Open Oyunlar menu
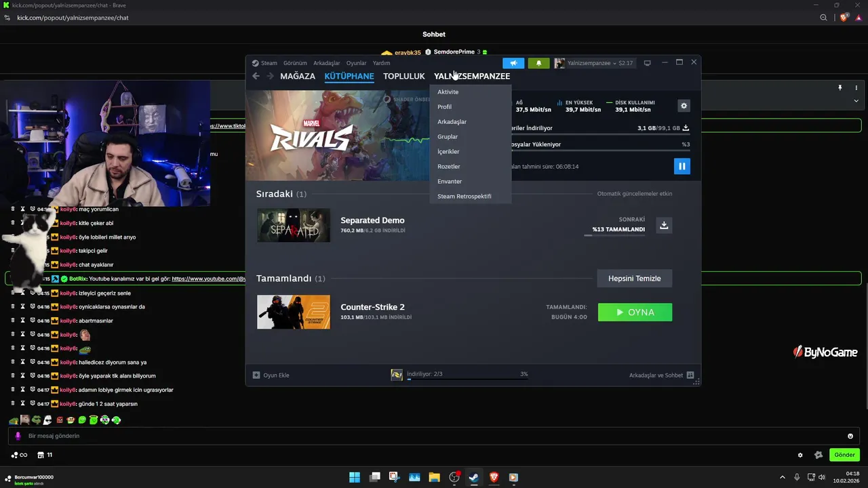 tap(357, 63)
